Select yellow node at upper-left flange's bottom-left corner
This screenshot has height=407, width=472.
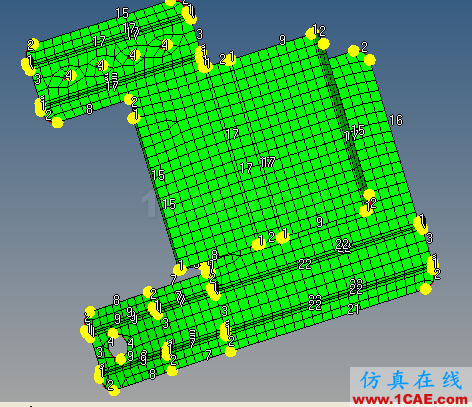(58, 122)
